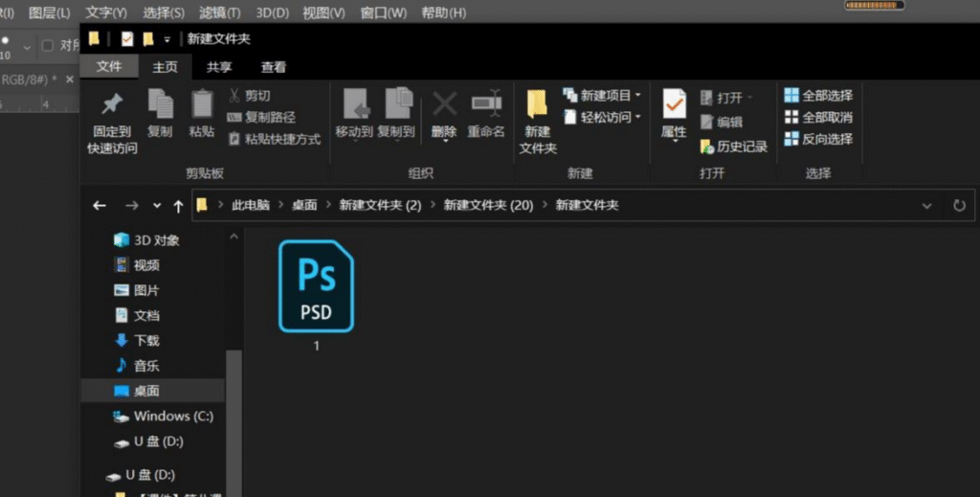Click Invert Selection (反向选择)
Viewport: 980px width, 497px height.
click(818, 139)
